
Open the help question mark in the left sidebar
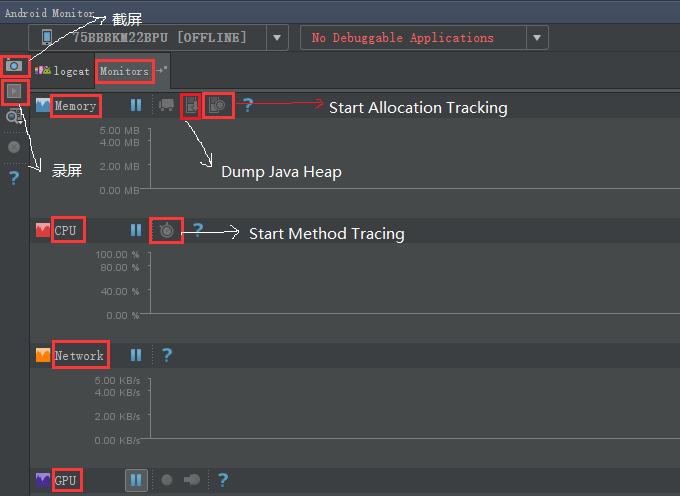(14, 178)
